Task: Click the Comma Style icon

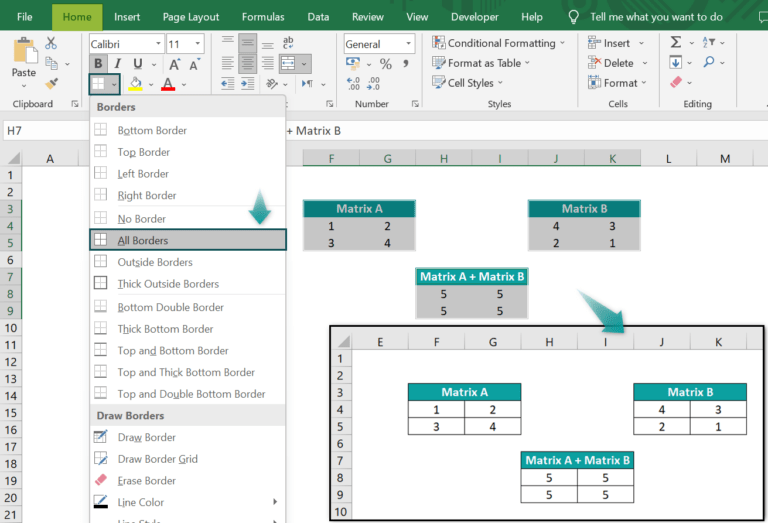Action: (406, 64)
